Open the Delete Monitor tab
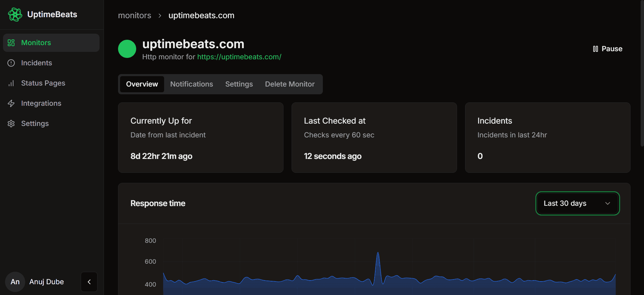Screen dimensions: 644x295 290,84
